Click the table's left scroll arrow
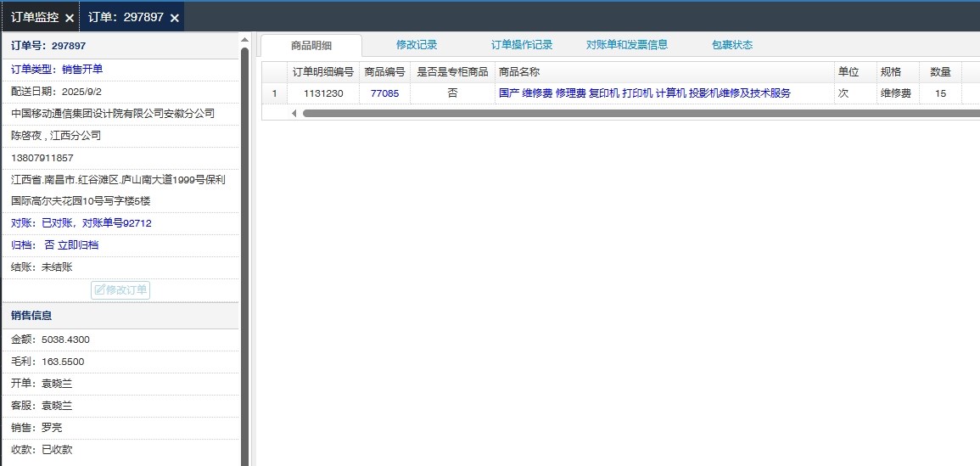Image resolution: width=980 pixels, height=466 pixels. (294, 113)
